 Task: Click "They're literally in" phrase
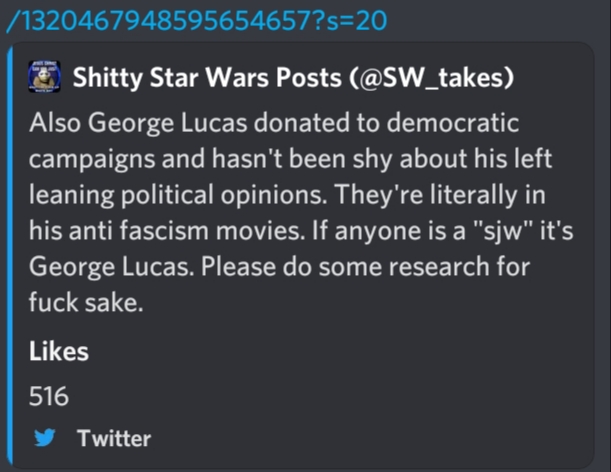[440, 195]
